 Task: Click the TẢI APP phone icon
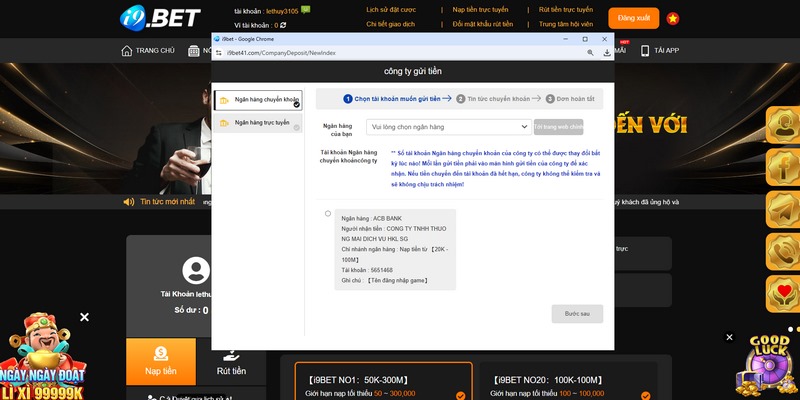point(645,51)
